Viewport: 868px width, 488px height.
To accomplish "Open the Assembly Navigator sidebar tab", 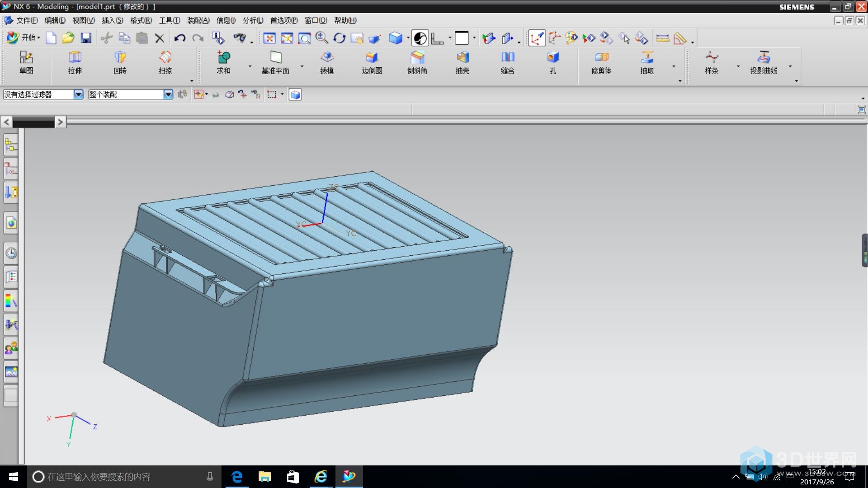I will (11, 145).
